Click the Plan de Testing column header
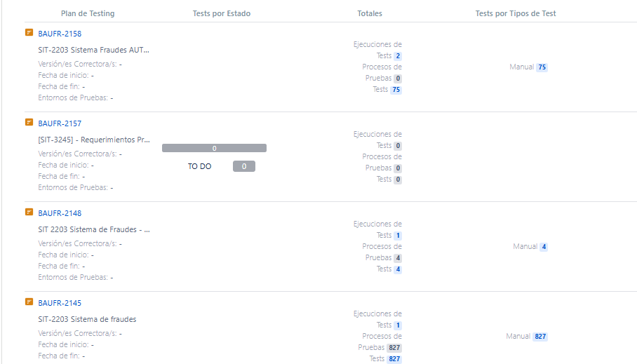 coord(88,13)
